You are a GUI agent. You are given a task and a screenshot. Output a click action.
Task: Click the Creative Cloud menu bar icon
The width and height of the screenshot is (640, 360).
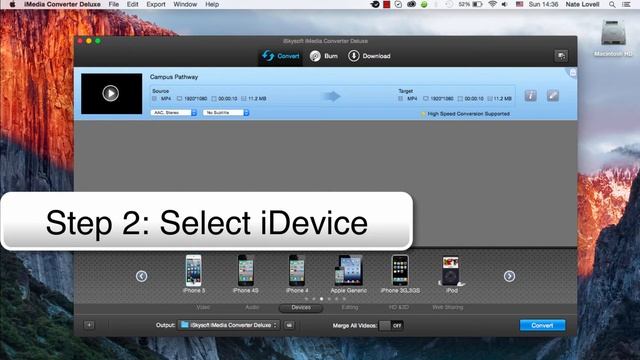click(x=411, y=4)
